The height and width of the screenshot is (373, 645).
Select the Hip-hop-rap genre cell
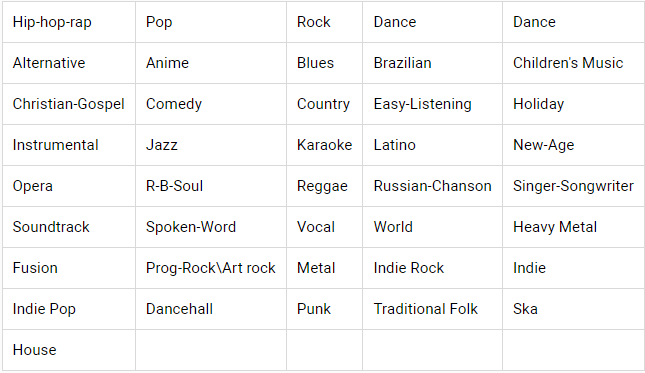[69, 22]
